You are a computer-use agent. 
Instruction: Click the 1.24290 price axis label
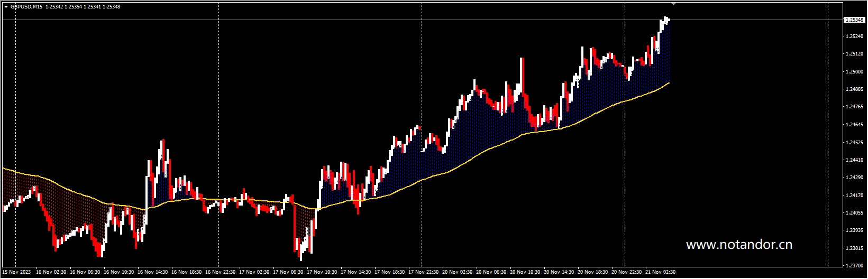855,178
